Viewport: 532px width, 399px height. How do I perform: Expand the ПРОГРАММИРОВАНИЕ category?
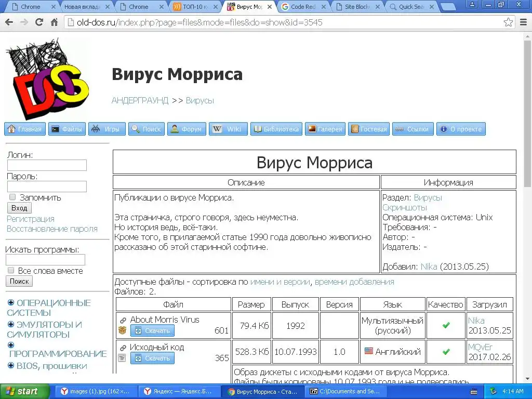11,345
